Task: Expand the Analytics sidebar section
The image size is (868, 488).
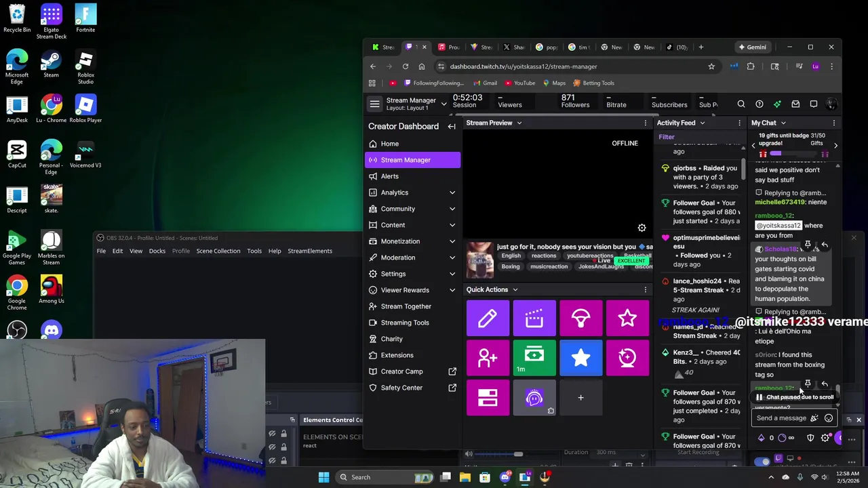Action: (452, 192)
